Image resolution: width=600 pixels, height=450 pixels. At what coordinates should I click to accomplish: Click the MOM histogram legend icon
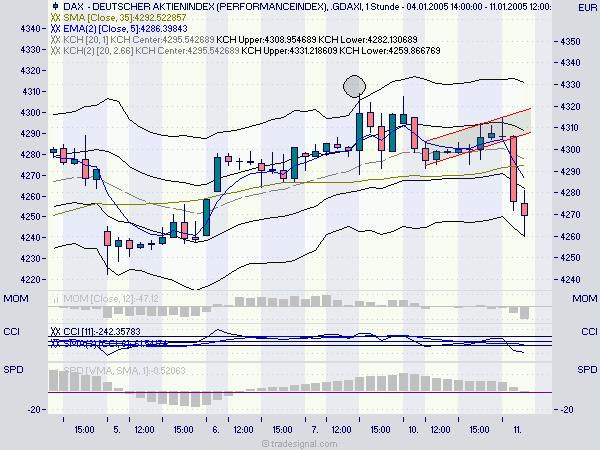coord(55,299)
